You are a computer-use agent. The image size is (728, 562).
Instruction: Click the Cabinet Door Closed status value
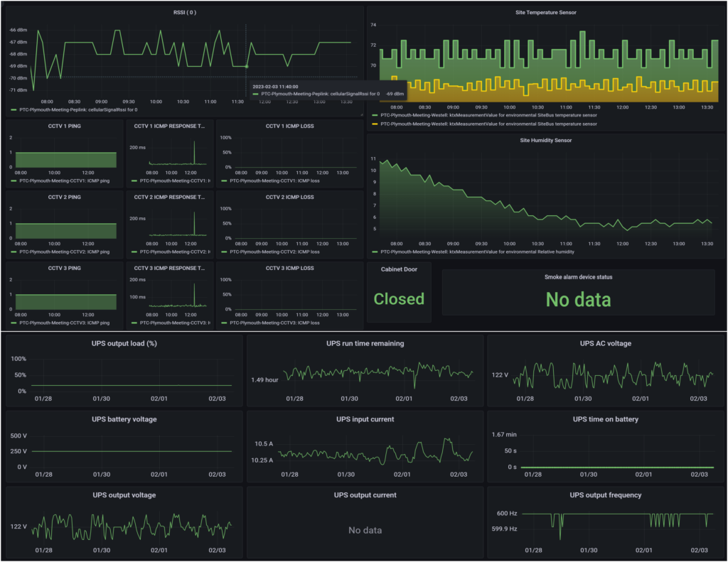(399, 299)
